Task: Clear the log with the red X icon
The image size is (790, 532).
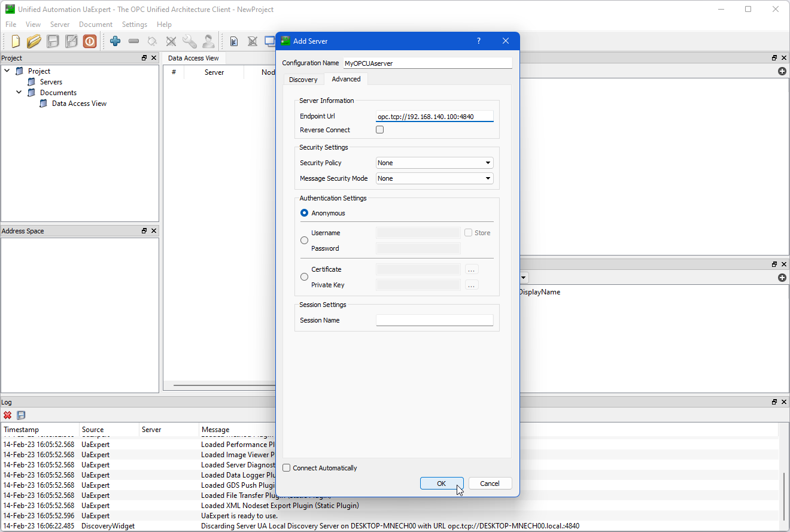Action: point(7,415)
